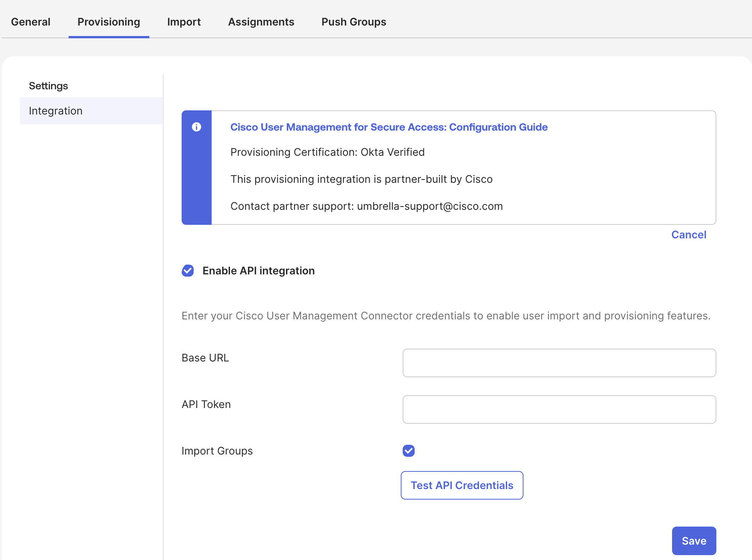Viewport: 752px width, 560px height.
Task: Click the API Token label
Action: coord(206,404)
